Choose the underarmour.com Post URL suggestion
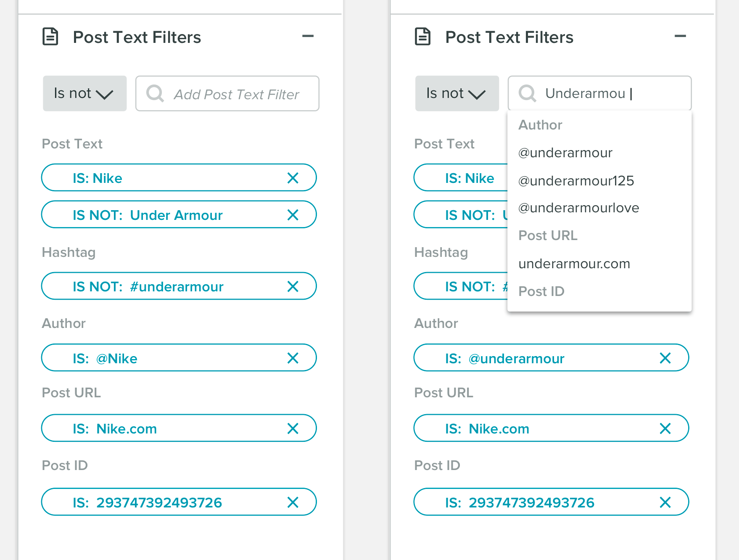The image size is (739, 560). coord(574,264)
